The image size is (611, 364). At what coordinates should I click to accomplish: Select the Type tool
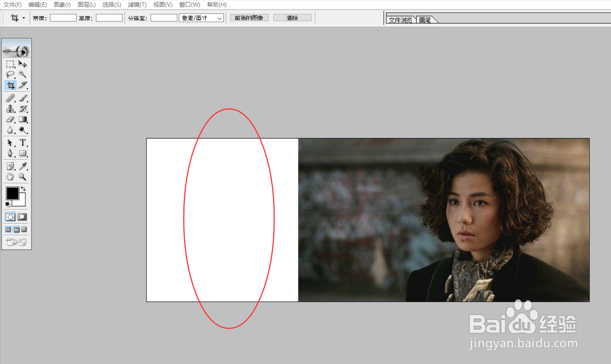pos(23,143)
